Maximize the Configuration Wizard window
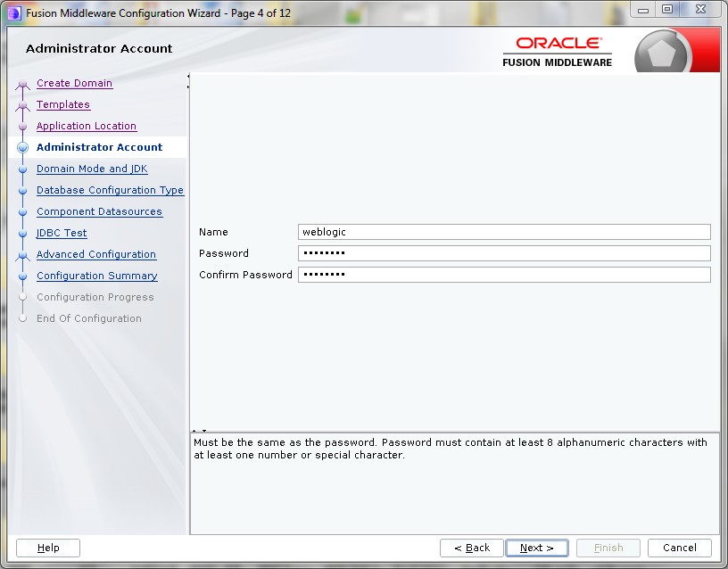The height and width of the screenshot is (569, 728). [x=667, y=10]
